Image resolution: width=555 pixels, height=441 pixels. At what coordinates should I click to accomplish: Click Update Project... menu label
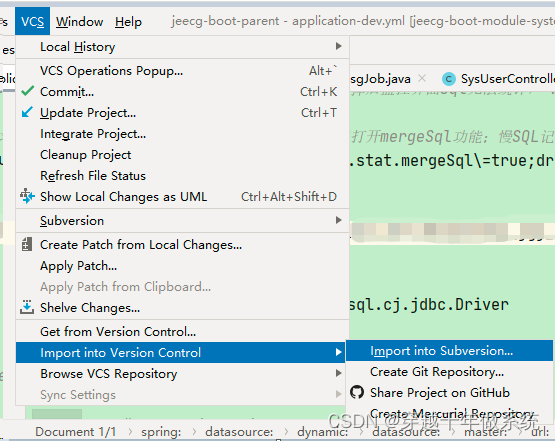point(88,113)
